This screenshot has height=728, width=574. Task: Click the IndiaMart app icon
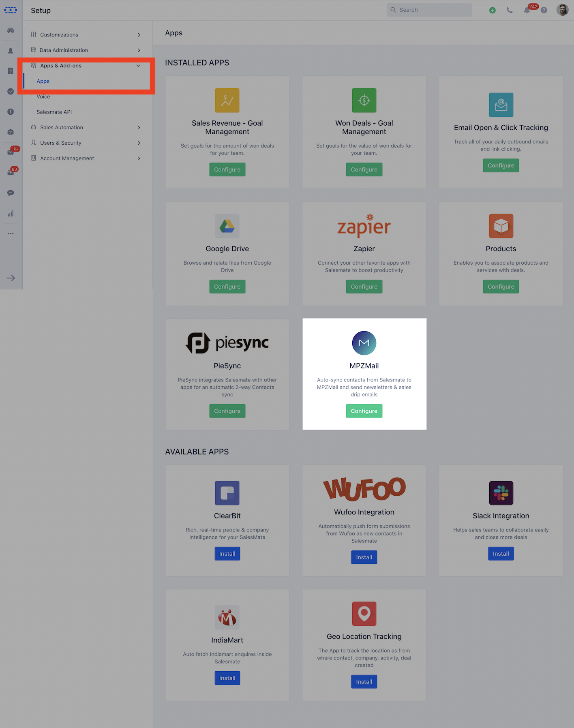227,617
